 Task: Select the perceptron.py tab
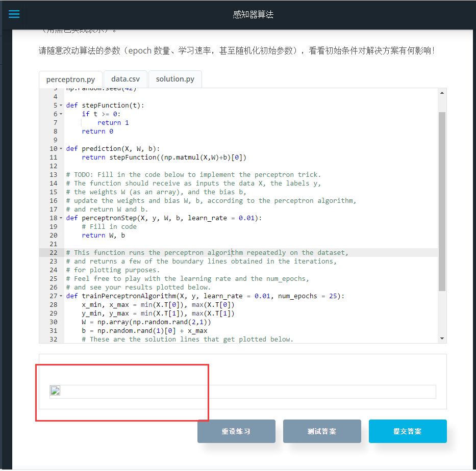click(x=70, y=79)
